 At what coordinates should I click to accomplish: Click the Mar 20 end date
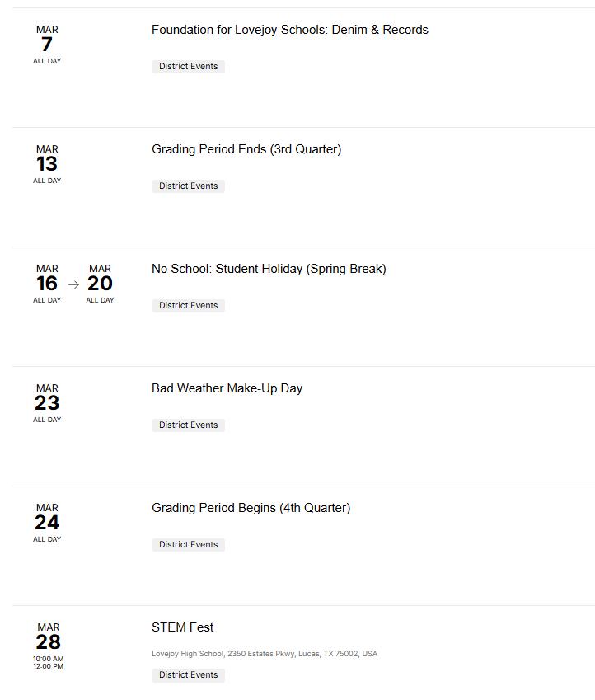point(100,284)
